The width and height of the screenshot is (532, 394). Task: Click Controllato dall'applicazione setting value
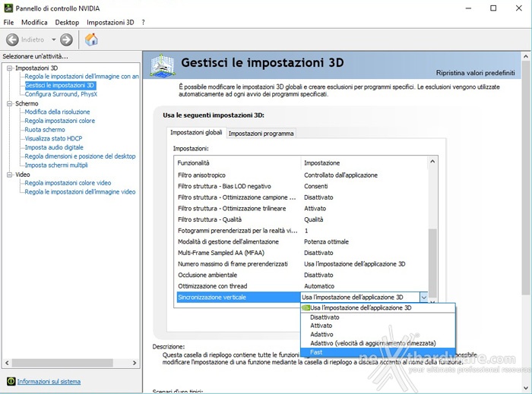(340, 175)
